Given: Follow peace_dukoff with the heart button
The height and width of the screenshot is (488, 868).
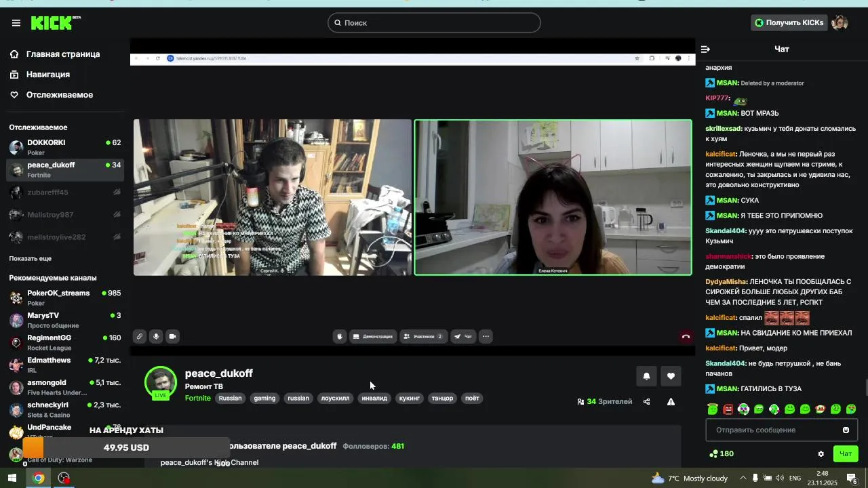Looking at the screenshot, I should 671,376.
